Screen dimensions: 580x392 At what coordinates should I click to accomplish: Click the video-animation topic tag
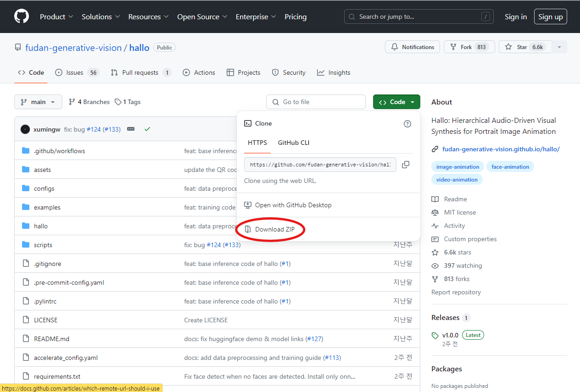pos(457,180)
